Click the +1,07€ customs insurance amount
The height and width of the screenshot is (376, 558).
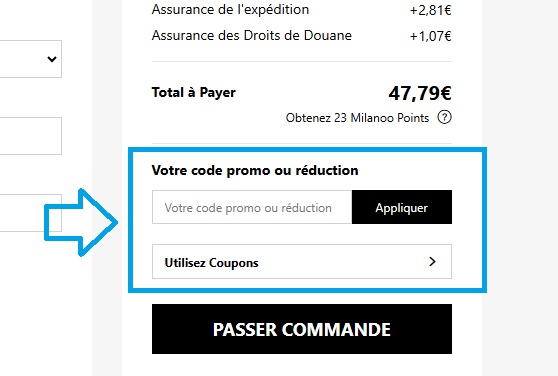431,36
